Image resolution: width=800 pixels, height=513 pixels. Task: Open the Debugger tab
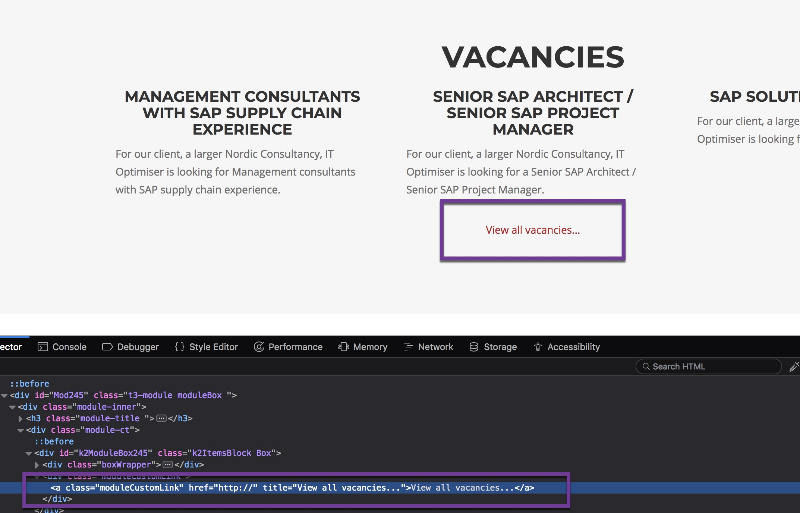(131, 347)
